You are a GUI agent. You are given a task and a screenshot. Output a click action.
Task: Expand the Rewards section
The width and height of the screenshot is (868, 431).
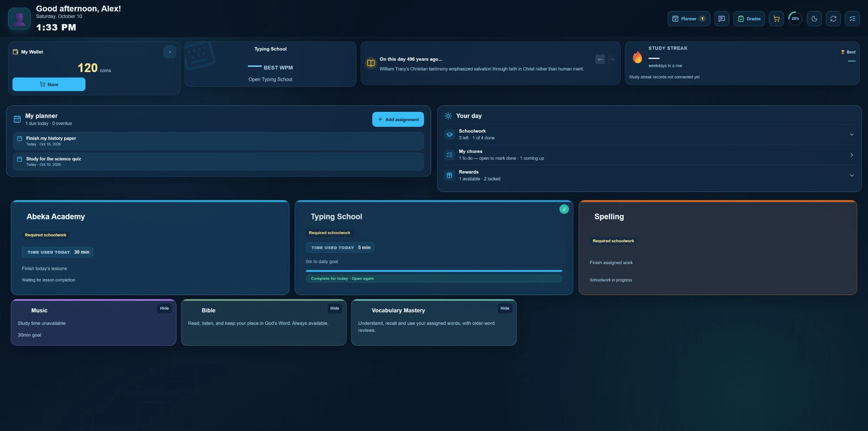(649, 175)
